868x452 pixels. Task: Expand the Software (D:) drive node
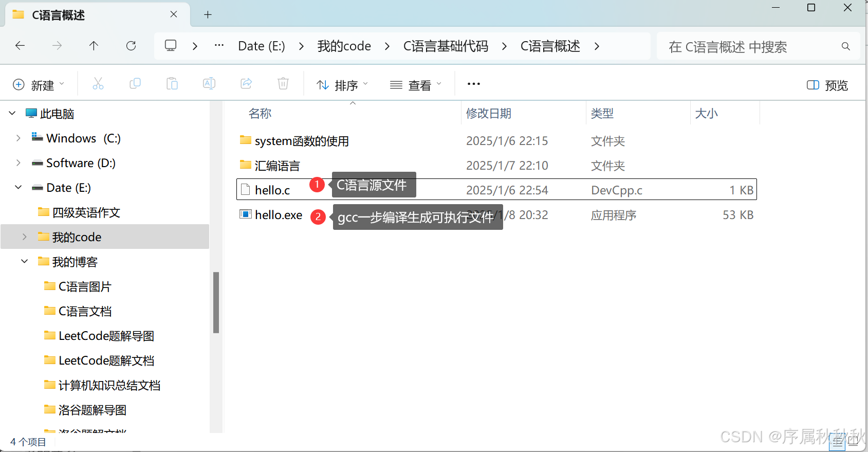(x=19, y=162)
